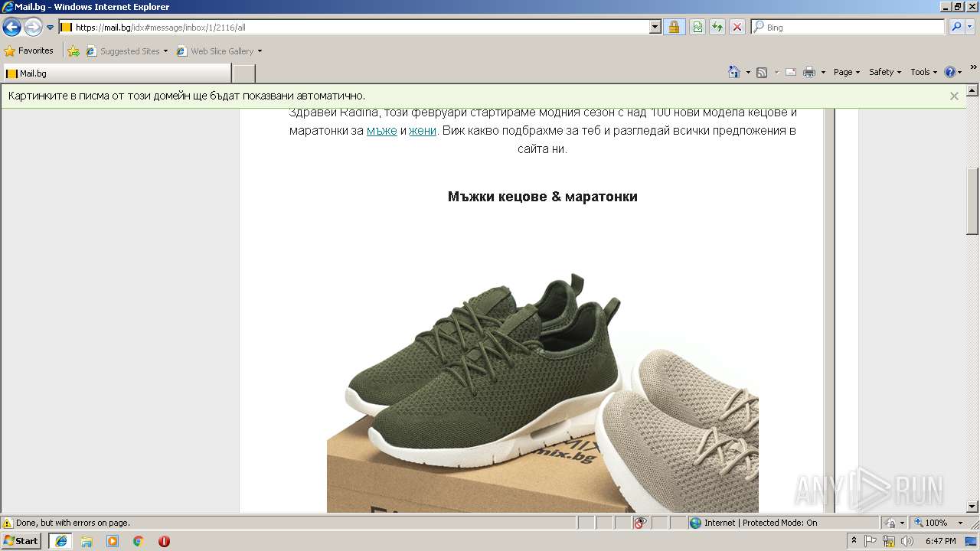Screen dimensions: 980x551
Task: Click the 6:47 PM clock
Action: pyautogui.click(x=940, y=541)
